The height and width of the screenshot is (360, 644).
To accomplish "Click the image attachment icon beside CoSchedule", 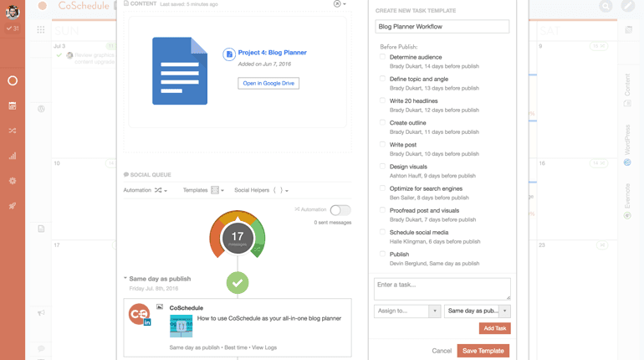I will point(160,307).
